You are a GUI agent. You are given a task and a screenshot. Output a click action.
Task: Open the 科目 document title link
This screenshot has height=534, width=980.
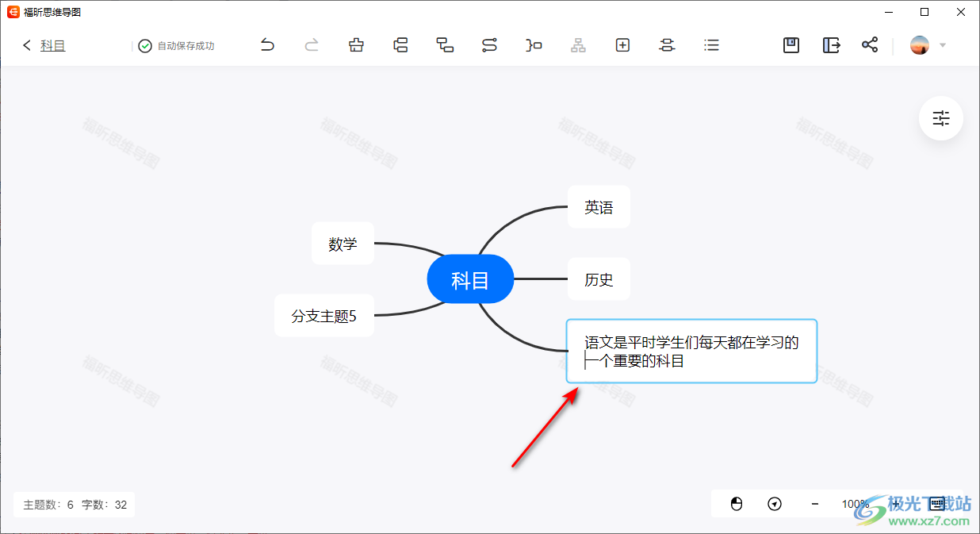pyautogui.click(x=53, y=46)
